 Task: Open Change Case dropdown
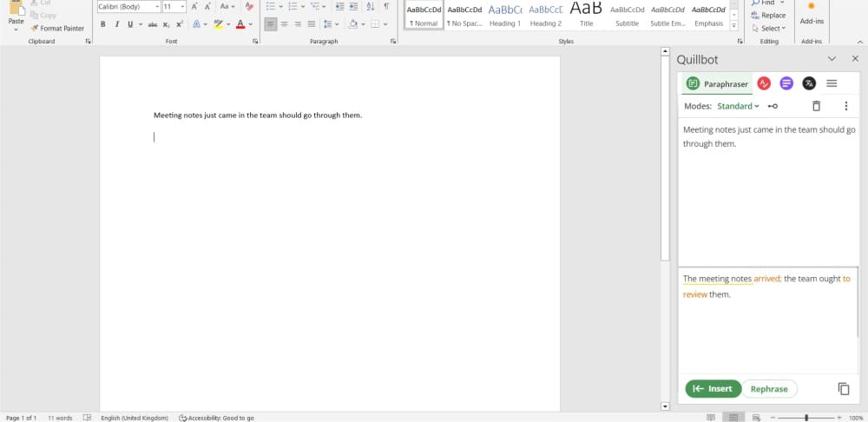(227, 7)
